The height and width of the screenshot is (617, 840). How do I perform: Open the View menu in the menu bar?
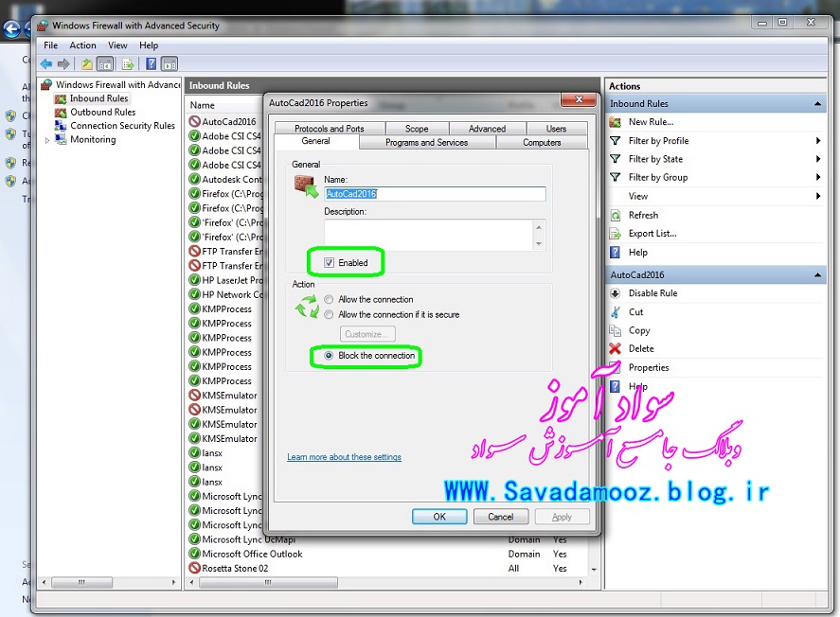pos(117,45)
